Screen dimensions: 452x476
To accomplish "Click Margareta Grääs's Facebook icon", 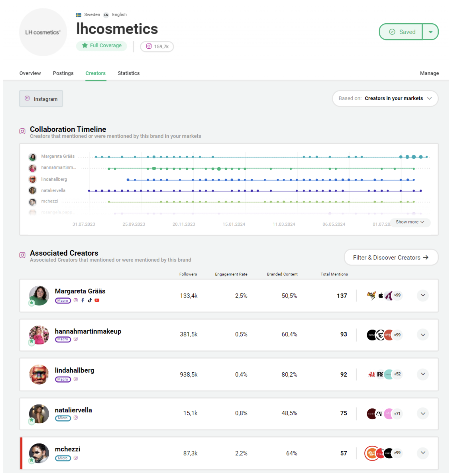I will point(83,300).
